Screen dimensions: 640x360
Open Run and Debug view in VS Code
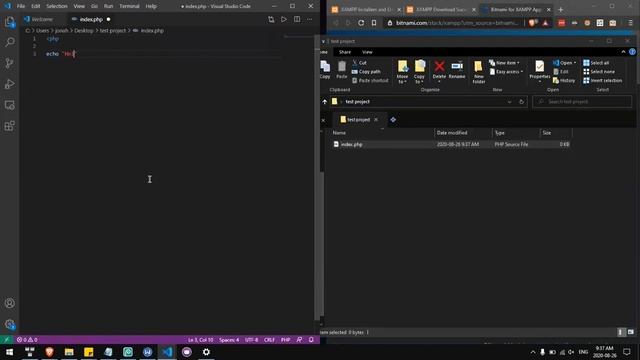10,84
